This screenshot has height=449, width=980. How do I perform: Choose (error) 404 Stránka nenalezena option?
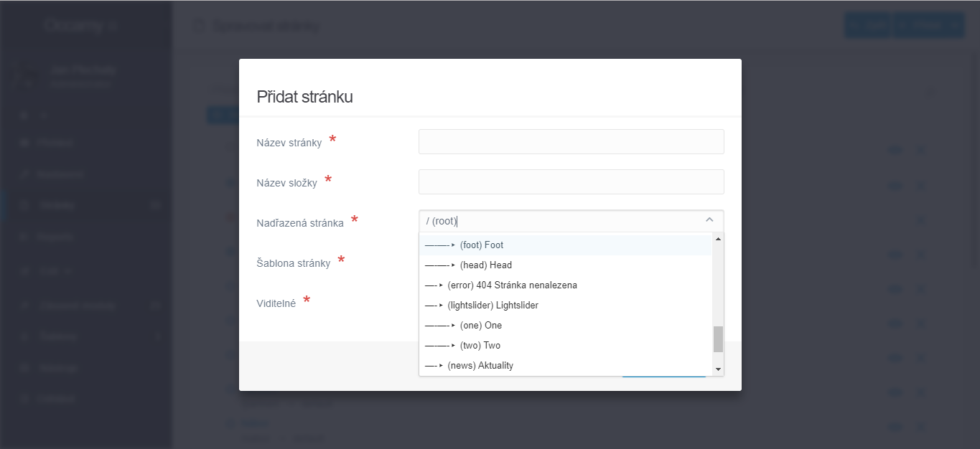[x=565, y=285]
